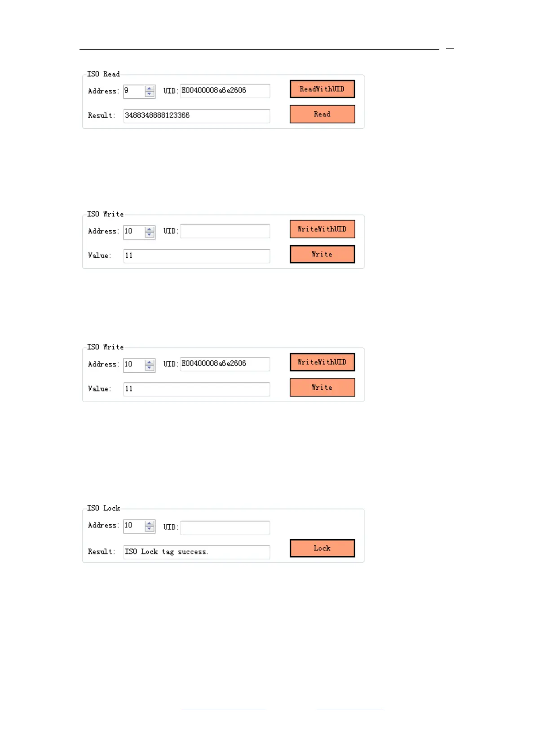This screenshot has width=535, height=756.
Task: Increase the ISO Read address with up arrow
Action: [150, 88]
